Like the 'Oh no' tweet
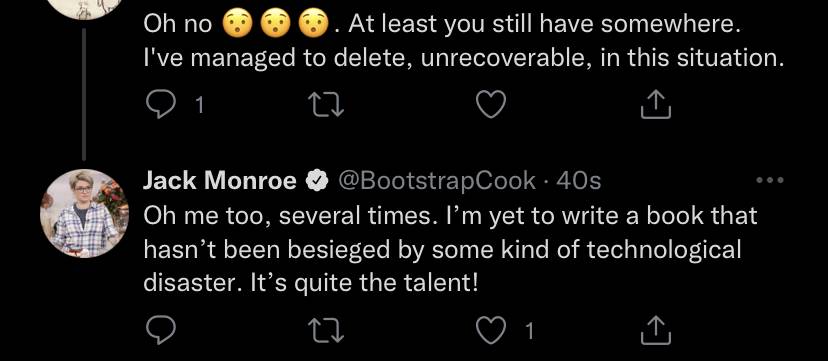The width and height of the screenshot is (828, 361). 491,104
